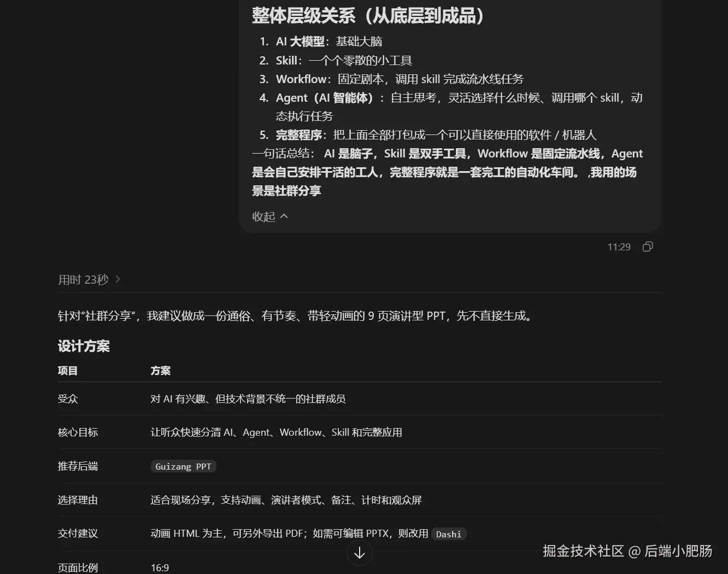
Task: Copy the message using the copy icon
Action: [x=648, y=247]
